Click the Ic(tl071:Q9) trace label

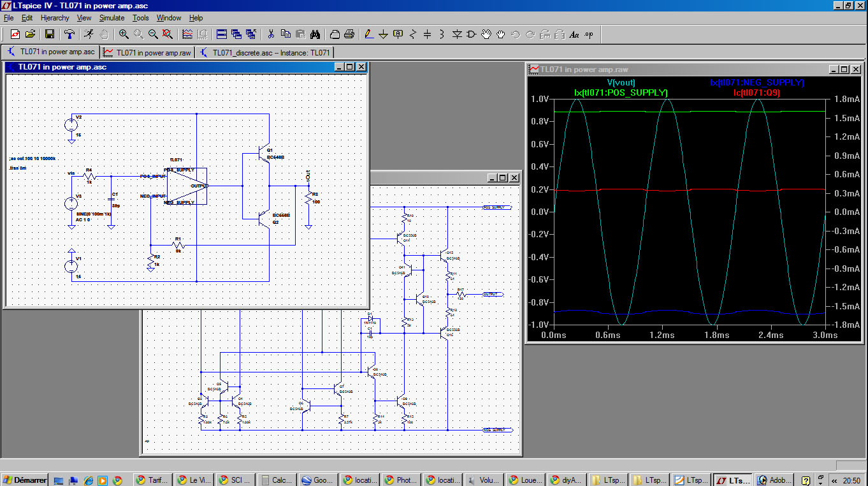tap(757, 93)
